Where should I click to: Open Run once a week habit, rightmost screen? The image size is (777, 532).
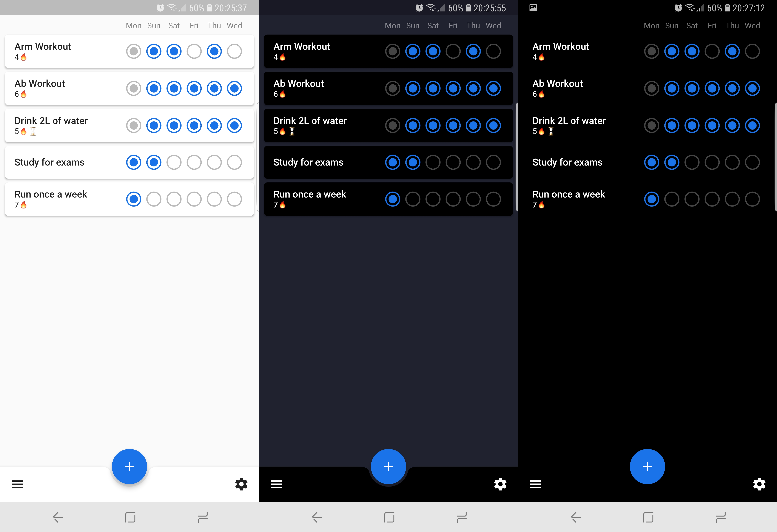[568, 194]
